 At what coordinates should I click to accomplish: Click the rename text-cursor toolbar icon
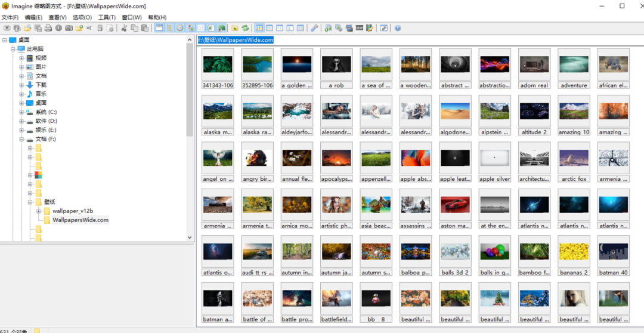point(89,28)
